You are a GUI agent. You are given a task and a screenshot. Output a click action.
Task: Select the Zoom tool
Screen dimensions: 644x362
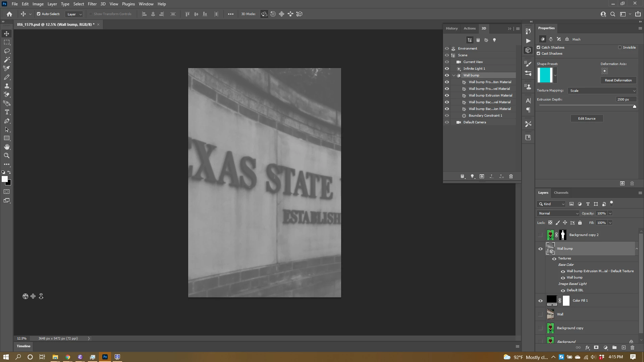click(7, 156)
